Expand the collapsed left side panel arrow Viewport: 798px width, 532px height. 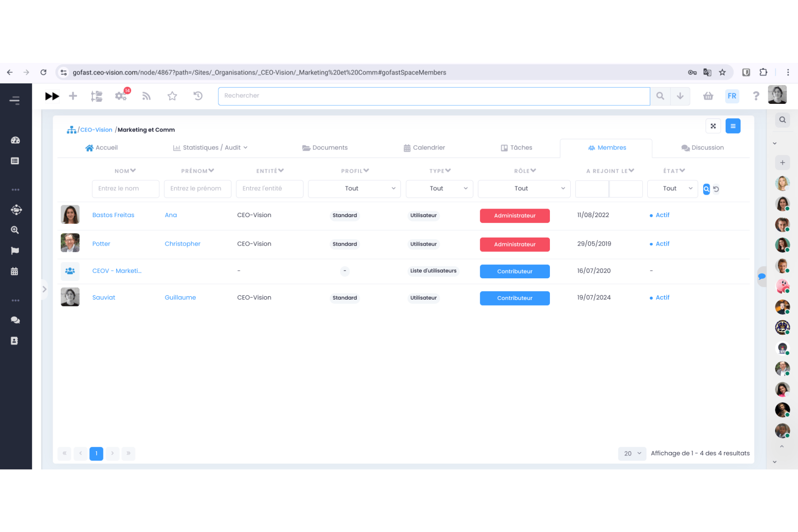coord(45,289)
